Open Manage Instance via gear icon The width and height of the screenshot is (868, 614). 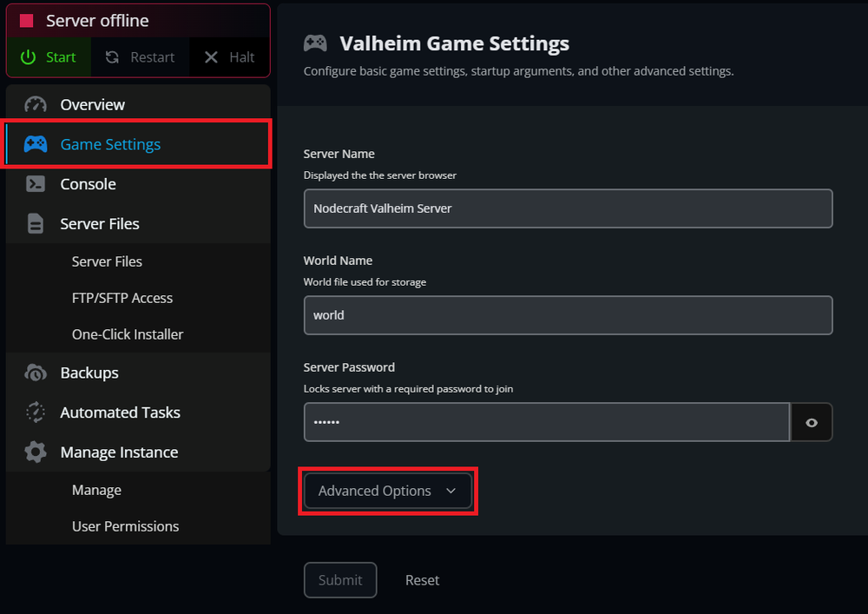[x=35, y=452]
